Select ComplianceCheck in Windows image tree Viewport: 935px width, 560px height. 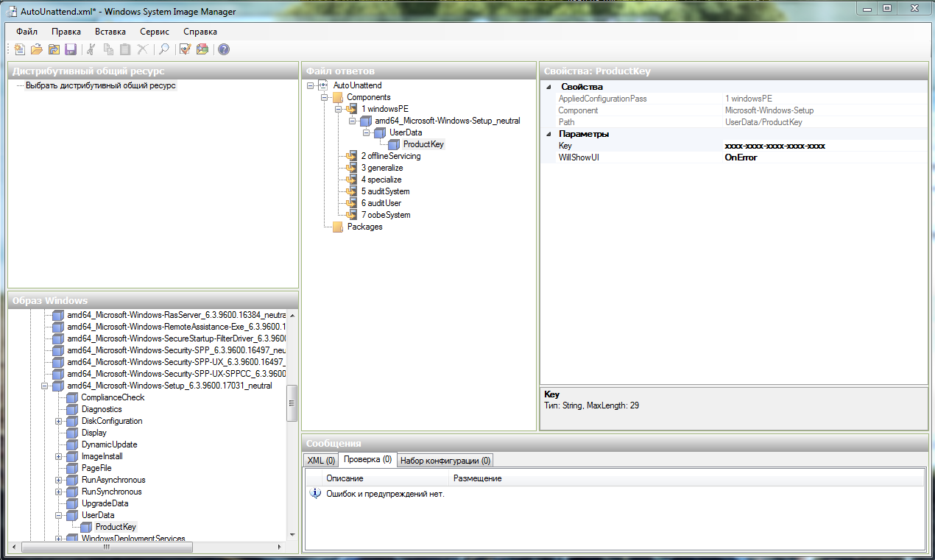click(113, 397)
